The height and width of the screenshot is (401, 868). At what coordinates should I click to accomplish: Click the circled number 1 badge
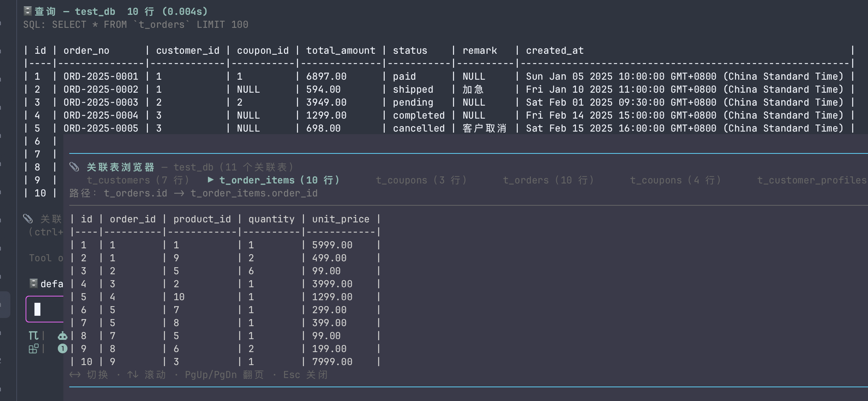[62, 349]
